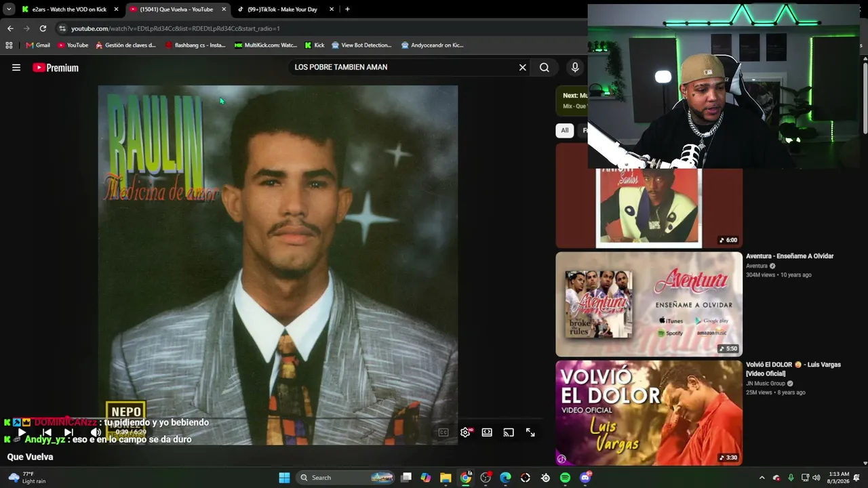The width and height of the screenshot is (868, 488).
Task: Clear the YouTube search box text
Action: point(522,68)
